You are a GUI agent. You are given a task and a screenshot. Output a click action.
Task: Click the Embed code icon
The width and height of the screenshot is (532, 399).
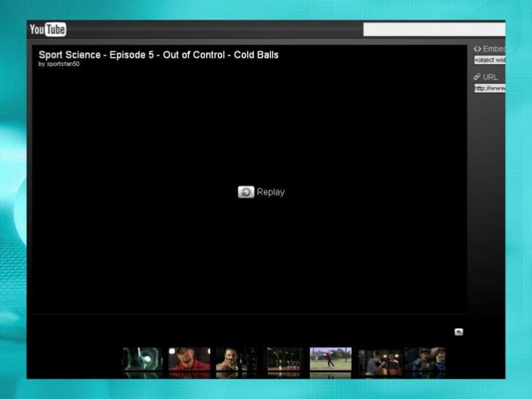pos(477,49)
